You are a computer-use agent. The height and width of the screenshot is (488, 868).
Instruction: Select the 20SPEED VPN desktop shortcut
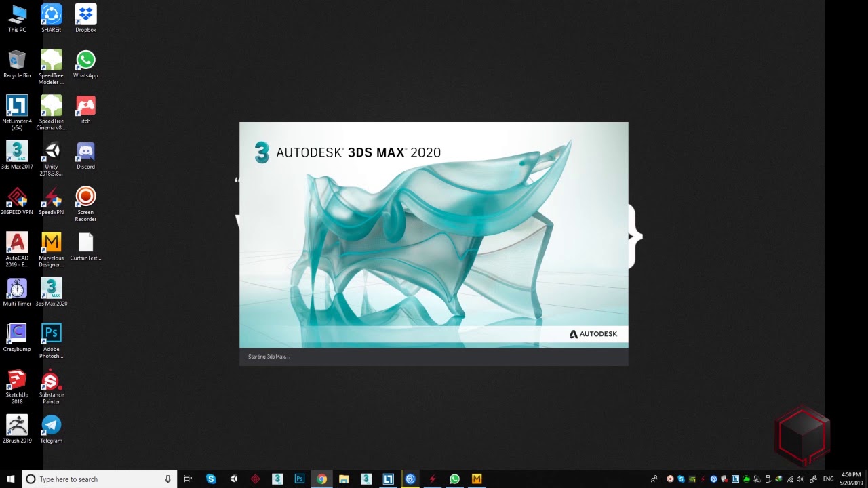pos(17,201)
